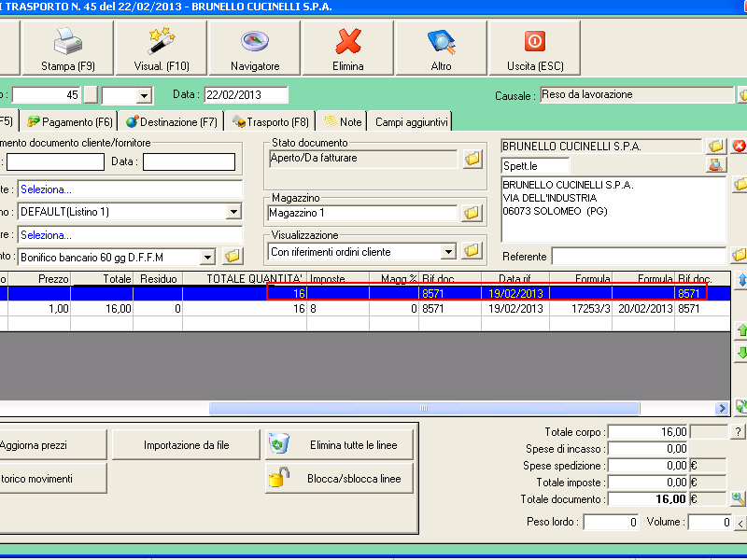Click the TOTALE QUANTITA' column header
Image resolution: width=747 pixels, height=560 pixels.
[x=245, y=278]
